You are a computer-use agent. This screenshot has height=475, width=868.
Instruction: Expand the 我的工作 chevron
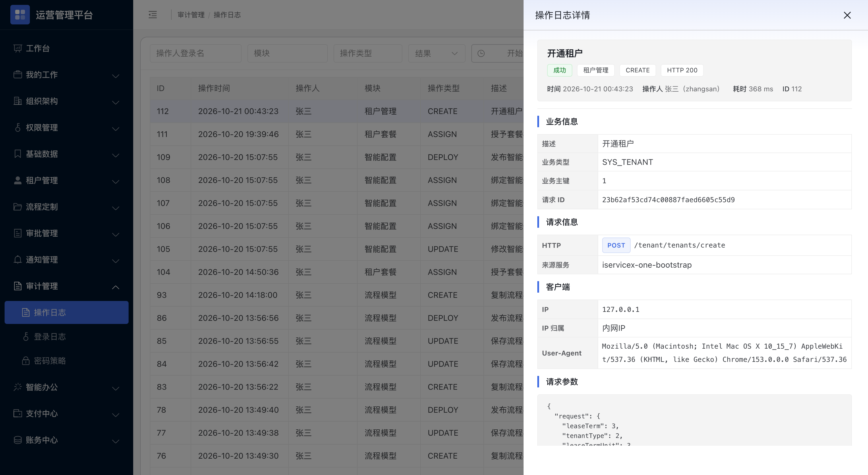116,76
